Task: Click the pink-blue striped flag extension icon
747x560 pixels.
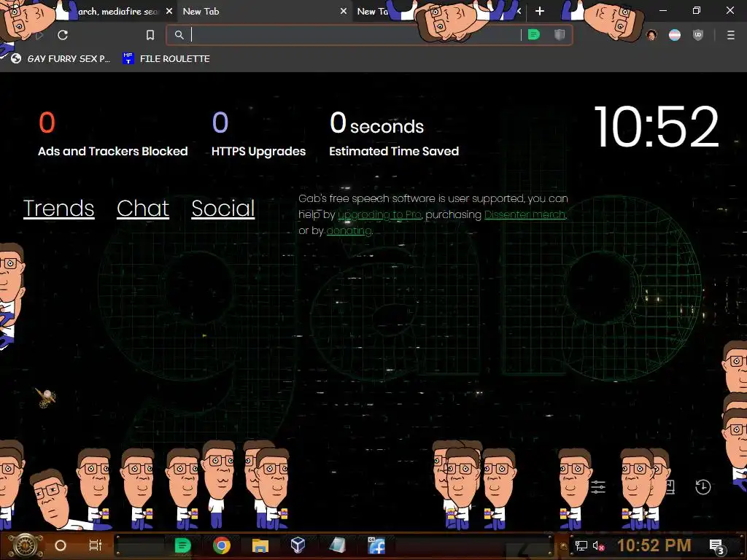Action: (675, 35)
